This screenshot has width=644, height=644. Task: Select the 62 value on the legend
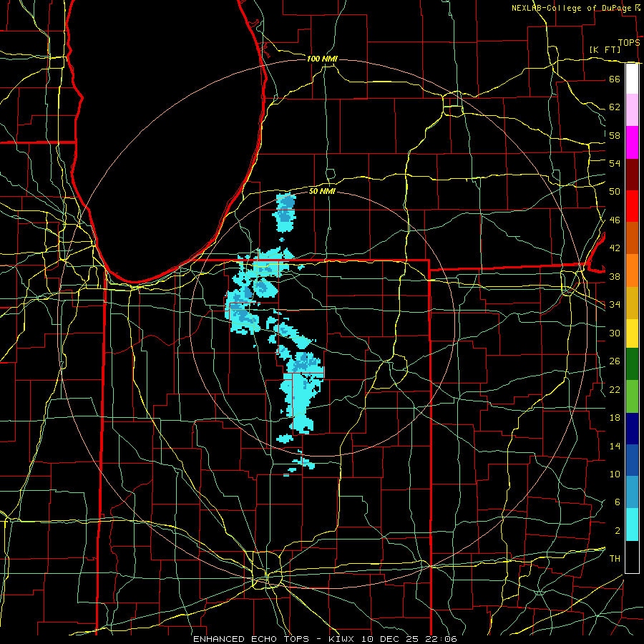615,107
